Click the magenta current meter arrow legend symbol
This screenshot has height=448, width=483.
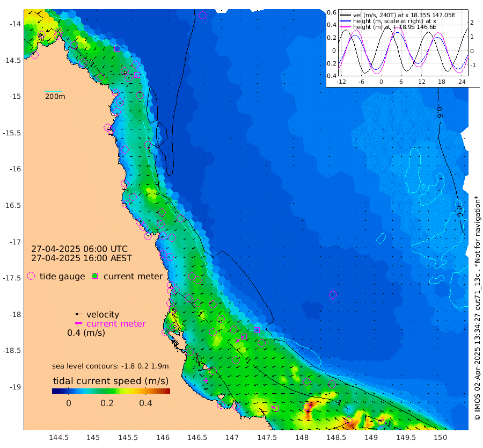click(79, 323)
